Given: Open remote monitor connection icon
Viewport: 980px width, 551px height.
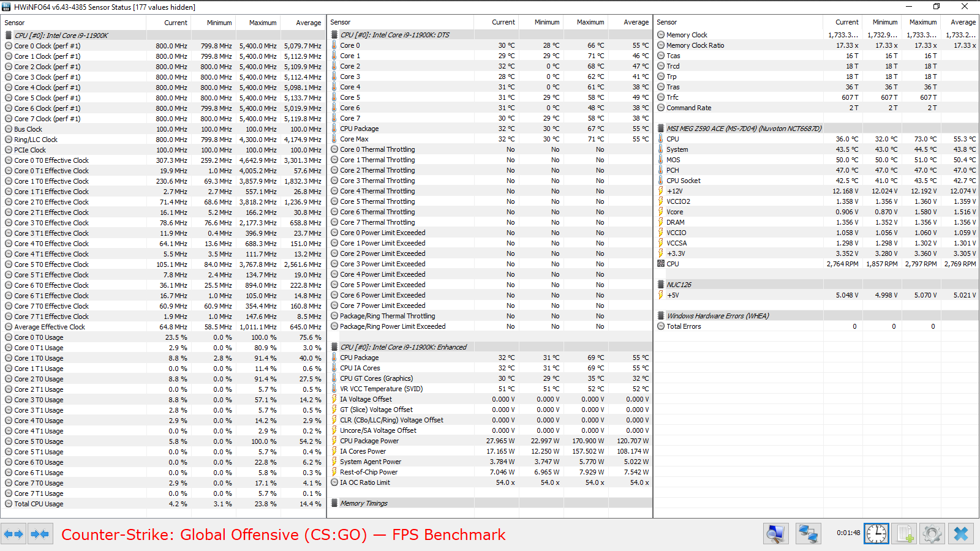Looking at the screenshot, I should point(775,534).
